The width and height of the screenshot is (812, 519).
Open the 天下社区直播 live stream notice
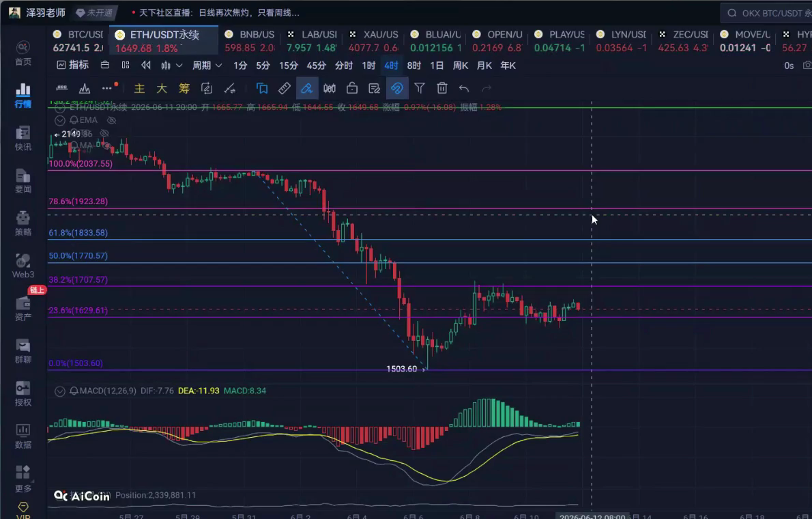point(216,12)
